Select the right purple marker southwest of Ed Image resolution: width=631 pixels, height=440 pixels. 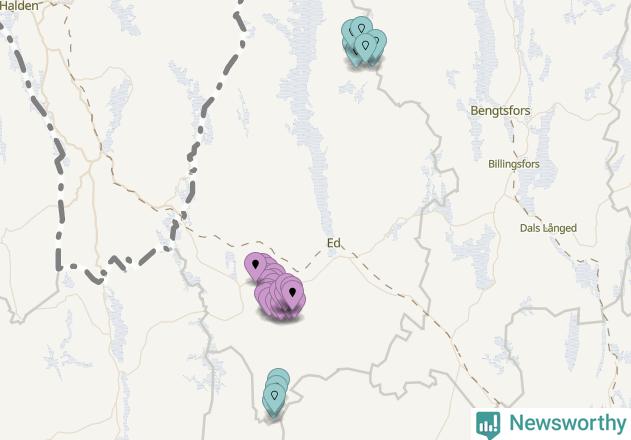click(x=292, y=293)
